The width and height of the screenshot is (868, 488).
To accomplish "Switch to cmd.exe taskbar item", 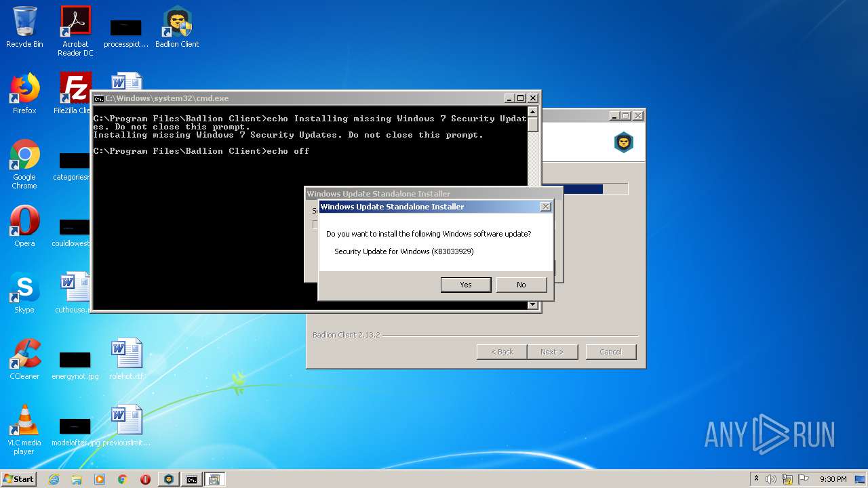I will [x=192, y=479].
